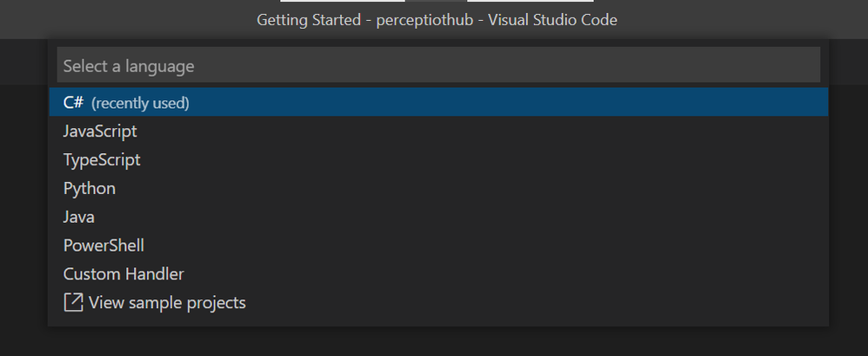This screenshot has height=356, width=868.
Task: Pick TypeScript in the language picker
Action: (102, 160)
